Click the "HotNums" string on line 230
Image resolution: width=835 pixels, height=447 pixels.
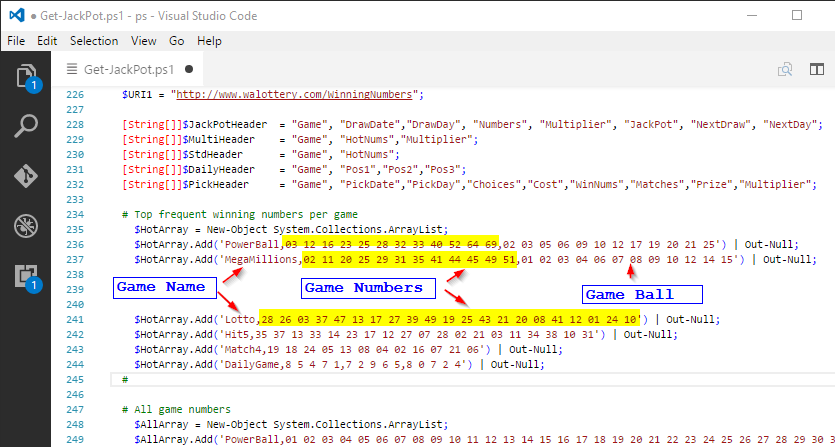[x=366, y=155]
